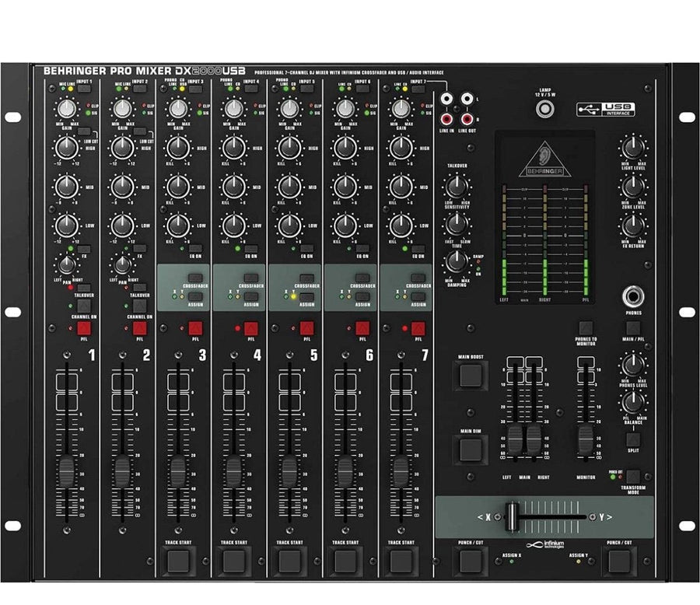Click the USB Interface logo
Screen dimensions: 700x605
pyautogui.click(x=606, y=110)
